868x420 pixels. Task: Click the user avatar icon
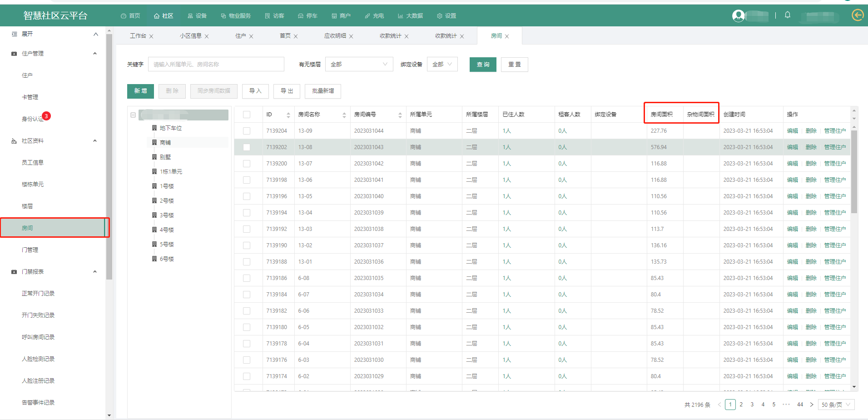pyautogui.click(x=738, y=16)
